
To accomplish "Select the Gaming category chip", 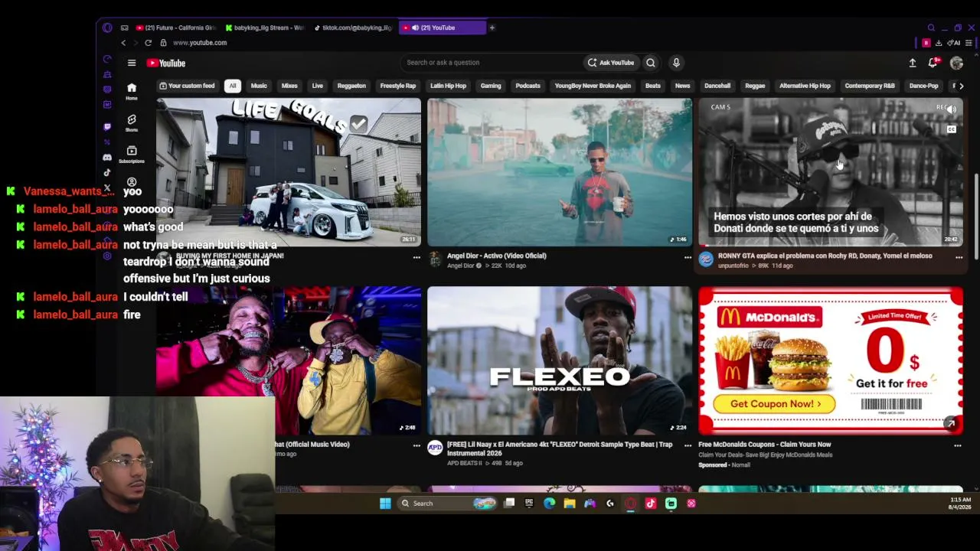I will coord(491,86).
